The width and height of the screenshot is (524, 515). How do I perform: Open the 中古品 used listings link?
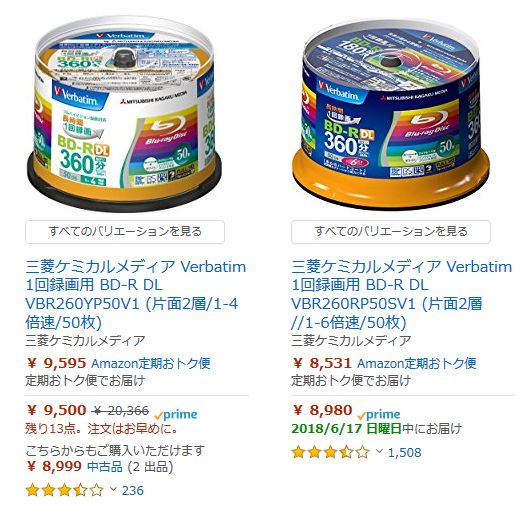105,467
